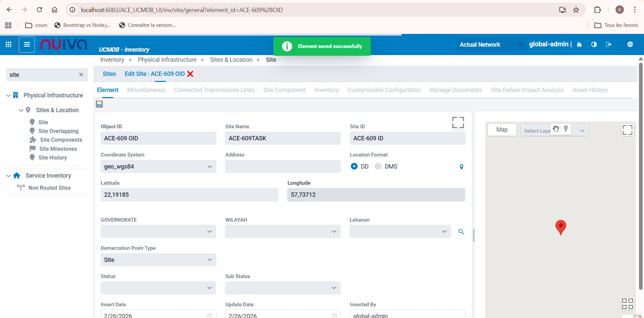Collapse the Physical Infrastructure tree node
This screenshot has height=318, width=644.
(8, 96)
